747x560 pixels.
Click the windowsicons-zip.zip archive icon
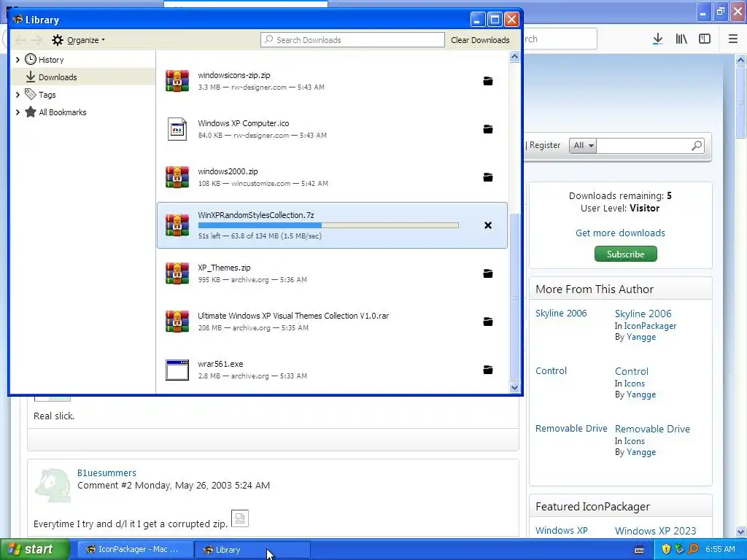pyautogui.click(x=177, y=81)
